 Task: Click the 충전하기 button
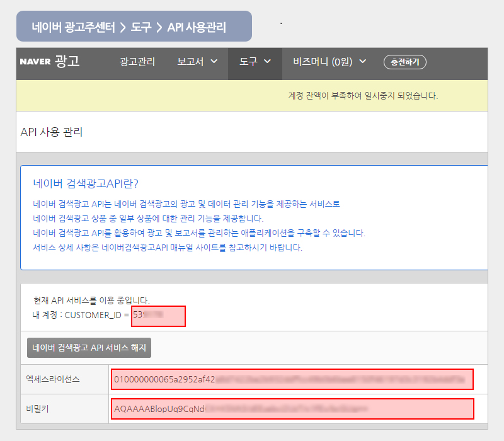[x=405, y=62]
